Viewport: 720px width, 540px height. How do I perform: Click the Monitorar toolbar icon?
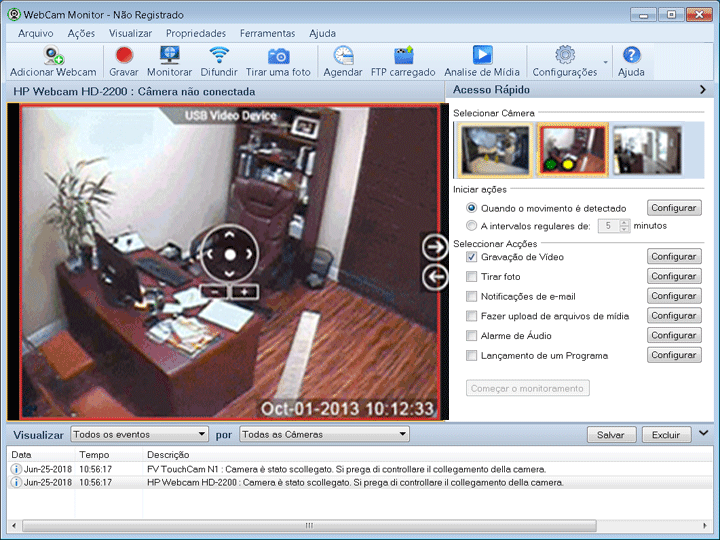tap(169, 56)
